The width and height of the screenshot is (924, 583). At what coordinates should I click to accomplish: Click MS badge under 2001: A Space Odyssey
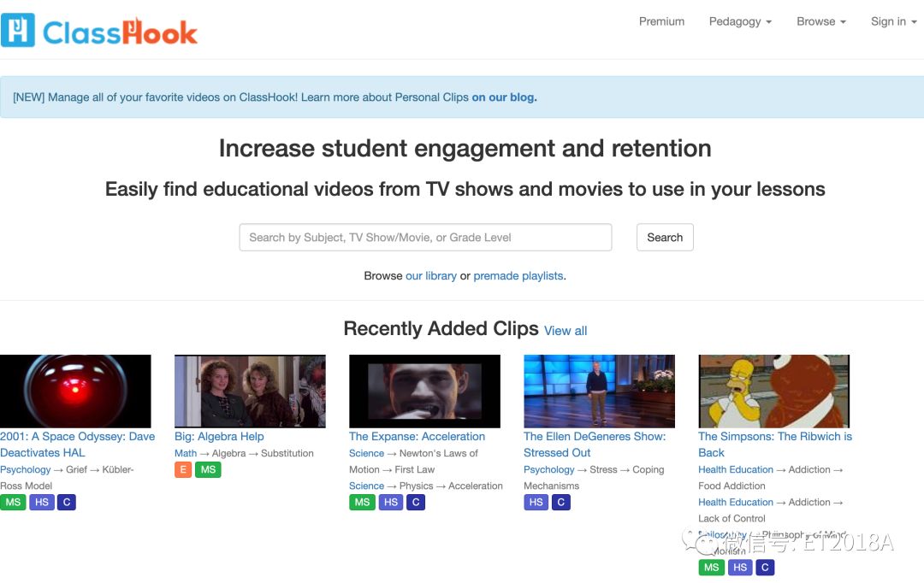tap(13, 503)
